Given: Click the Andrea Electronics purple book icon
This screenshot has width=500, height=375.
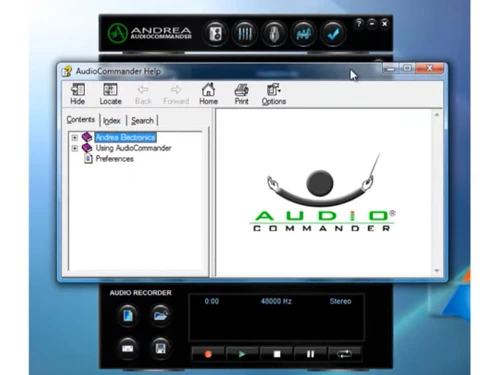Looking at the screenshot, I should pyautogui.click(x=87, y=137).
